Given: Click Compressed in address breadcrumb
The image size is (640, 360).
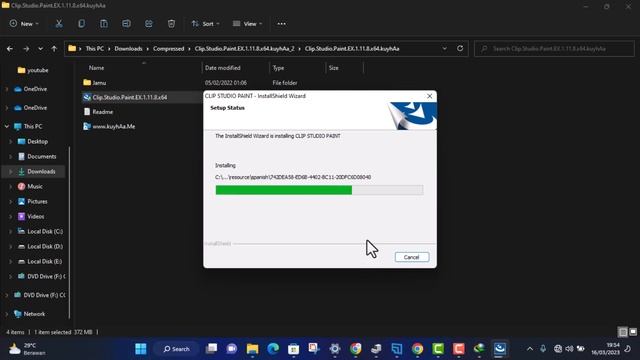Looking at the screenshot, I should coord(169,49).
